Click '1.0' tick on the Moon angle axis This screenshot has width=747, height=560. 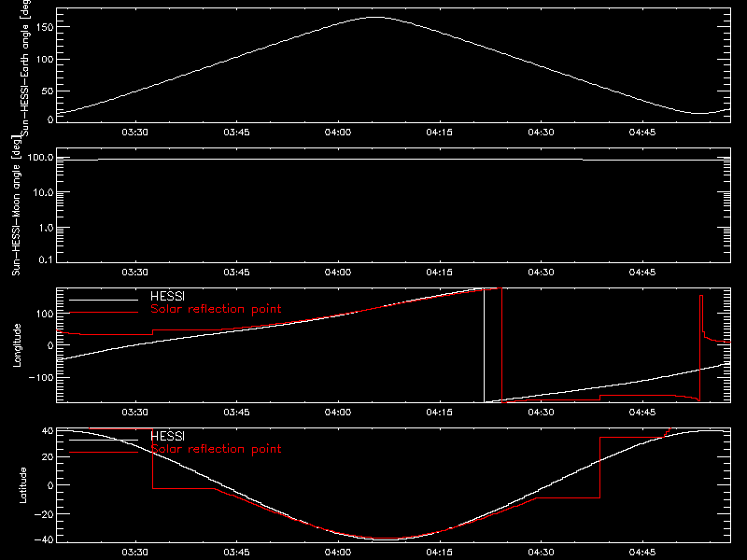[46, 228]
